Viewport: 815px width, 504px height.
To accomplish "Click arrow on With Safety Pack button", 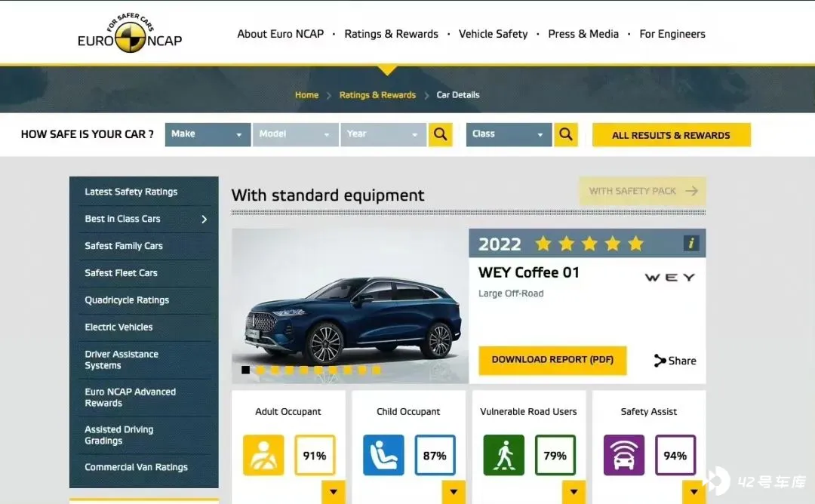I will (x=691, y=191).
